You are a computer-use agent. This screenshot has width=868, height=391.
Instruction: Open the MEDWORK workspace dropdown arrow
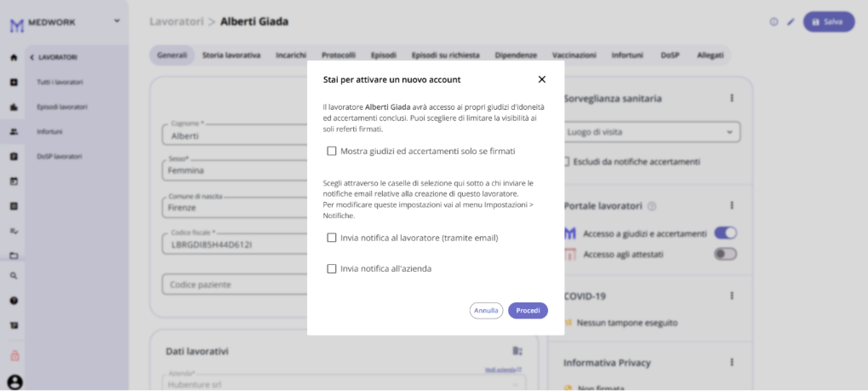click(x=117, y=21)
